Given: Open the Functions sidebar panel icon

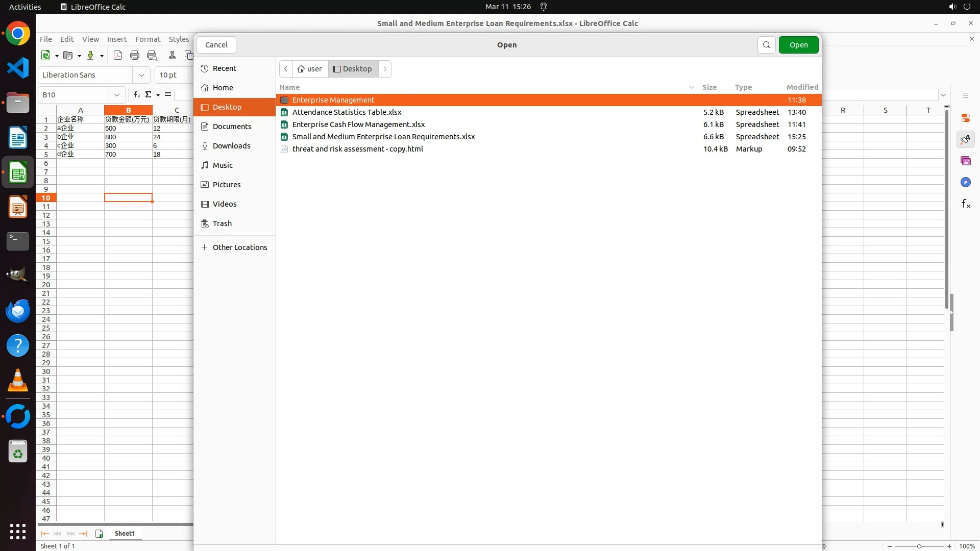Looking at the screenshot, I should click(966, 204).
